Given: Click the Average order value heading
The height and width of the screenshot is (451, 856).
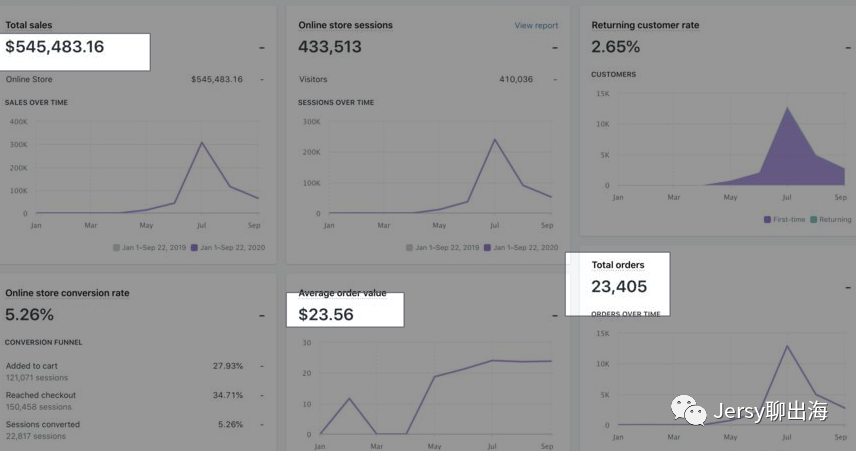Looking at the screenshot, I should pos(341,294).
